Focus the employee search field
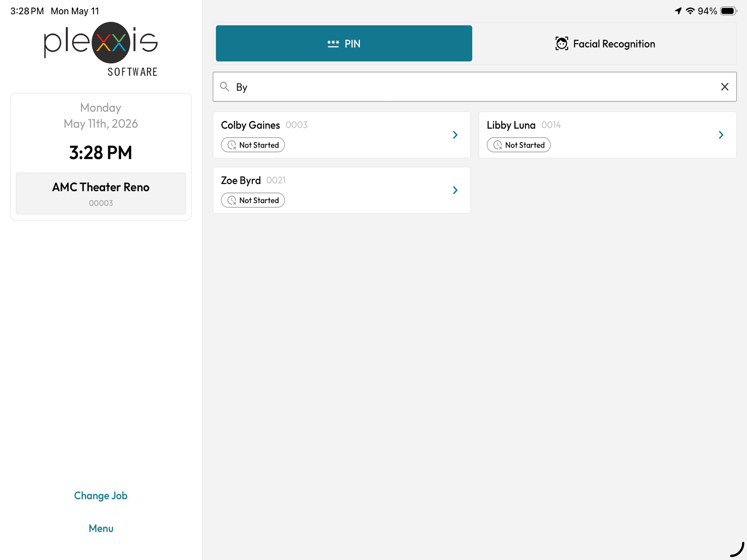747x560 pixels. pyautogui.click(x=474, y=87)
